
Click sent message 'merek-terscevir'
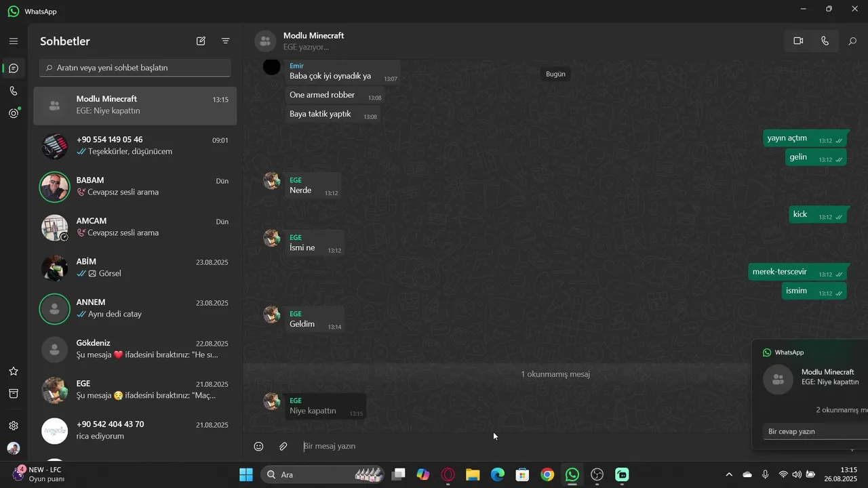pos(798,272)
